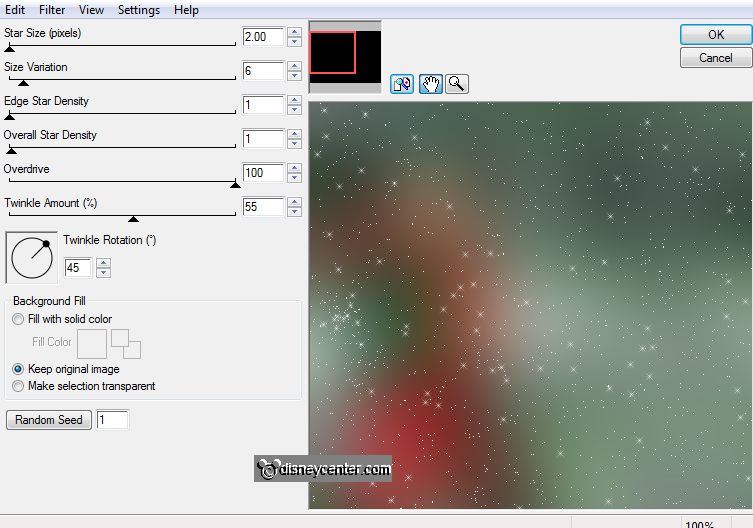Decrease Twinkle Rotation degrees

coord(103,273)
